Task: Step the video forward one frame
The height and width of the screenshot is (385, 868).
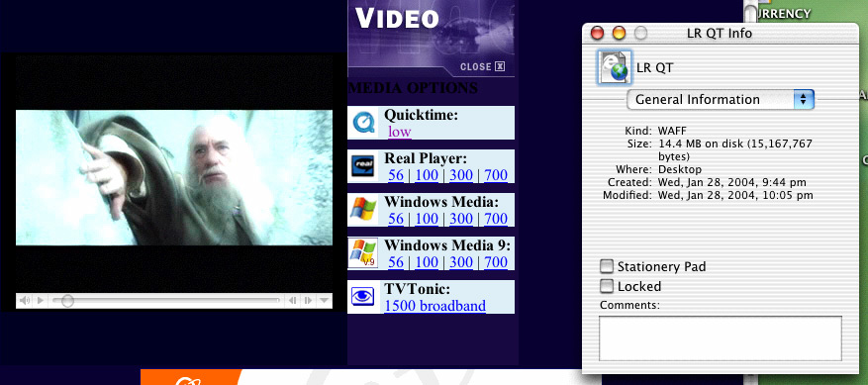Action: 308,301
